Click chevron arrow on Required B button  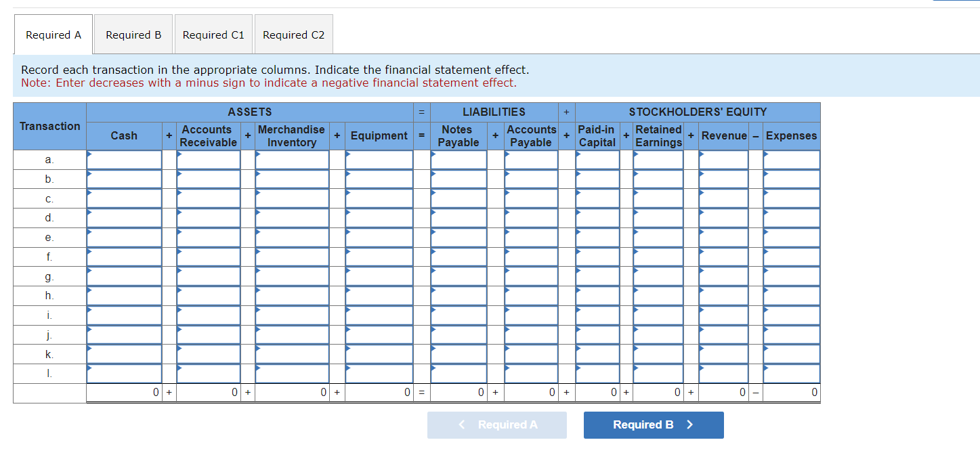coord(690,425)
